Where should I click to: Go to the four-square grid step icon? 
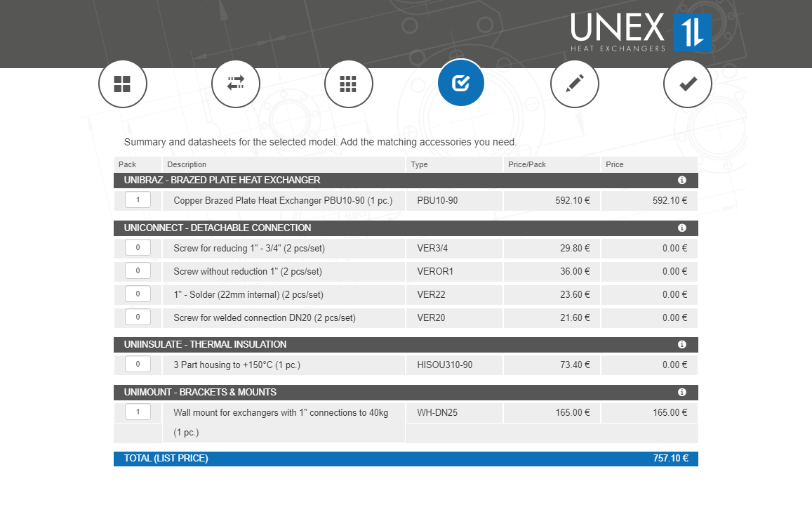click(x=123, y=84)
